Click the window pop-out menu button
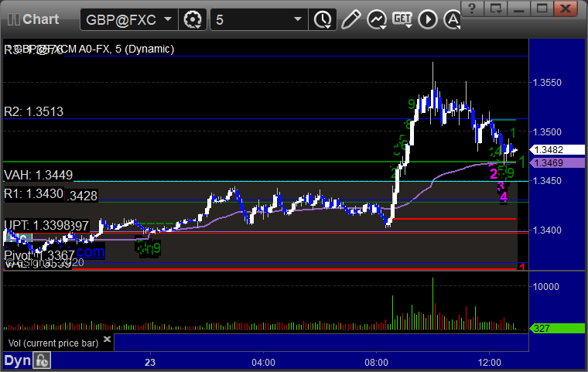This screenshot has height=372, width=588. tap(495, 8)
